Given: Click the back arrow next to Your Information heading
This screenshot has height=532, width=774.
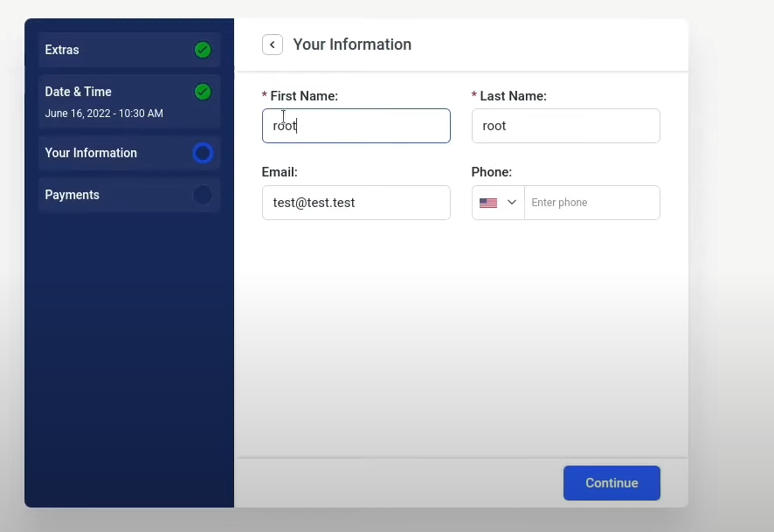Looking at the screenshot, I should point(272,44).
